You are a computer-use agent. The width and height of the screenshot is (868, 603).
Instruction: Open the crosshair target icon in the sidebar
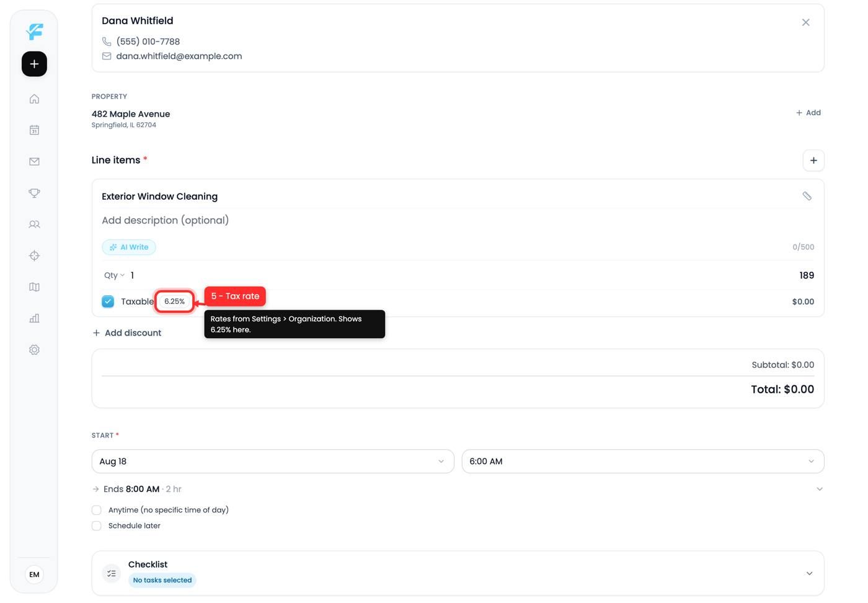click(34, 256)
